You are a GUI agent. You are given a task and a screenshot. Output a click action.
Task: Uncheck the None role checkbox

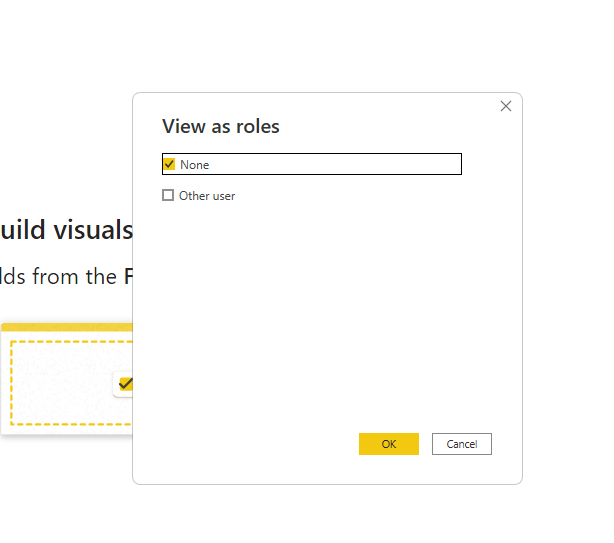(169, 164)
